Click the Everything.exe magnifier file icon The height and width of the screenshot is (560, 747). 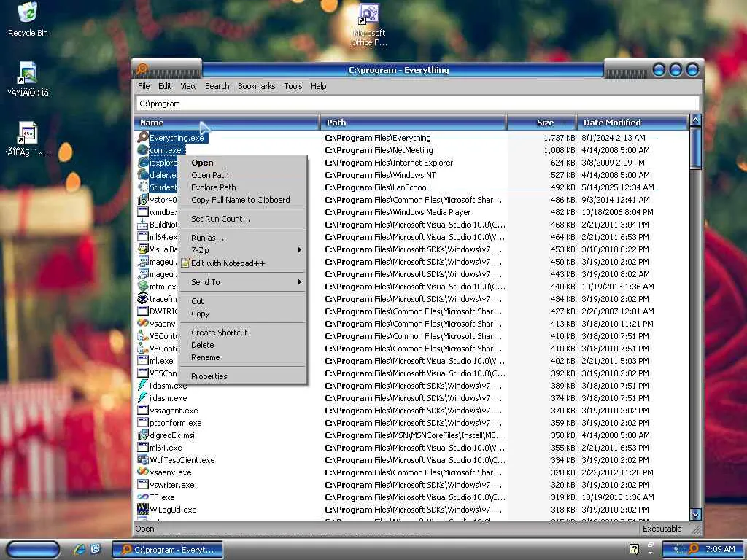[x=143, y=138]
